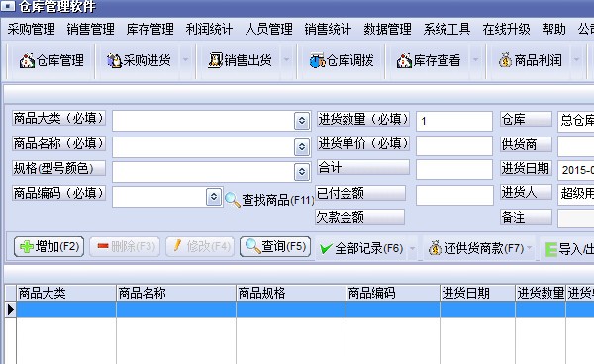Open the 规格(型号颜色) dropdown list
This screenshot has height=364, width=594.
pos(302,172)
